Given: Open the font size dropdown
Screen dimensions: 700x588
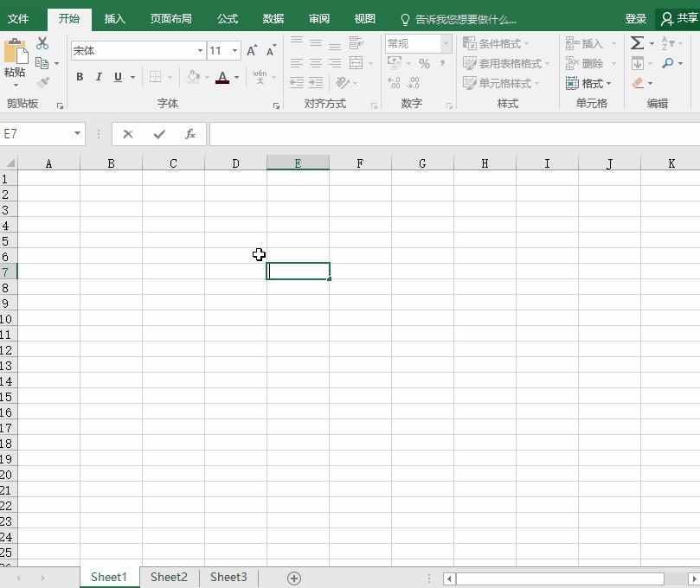Looking at the screenshot, I should pos(234,51).
